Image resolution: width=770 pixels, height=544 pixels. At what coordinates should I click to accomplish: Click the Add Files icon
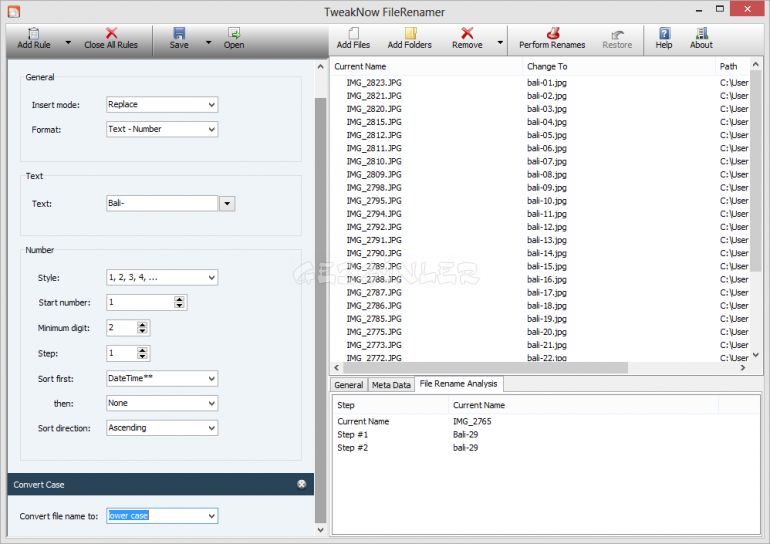tap(353, 33)
